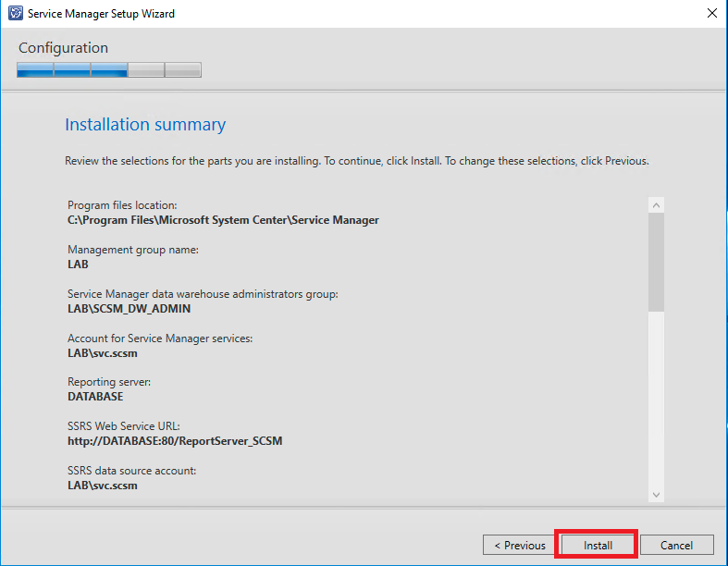Click the summary list scrollbar thumb
The width and height of the screenshot is (728, 566).
tap(656, 264)
